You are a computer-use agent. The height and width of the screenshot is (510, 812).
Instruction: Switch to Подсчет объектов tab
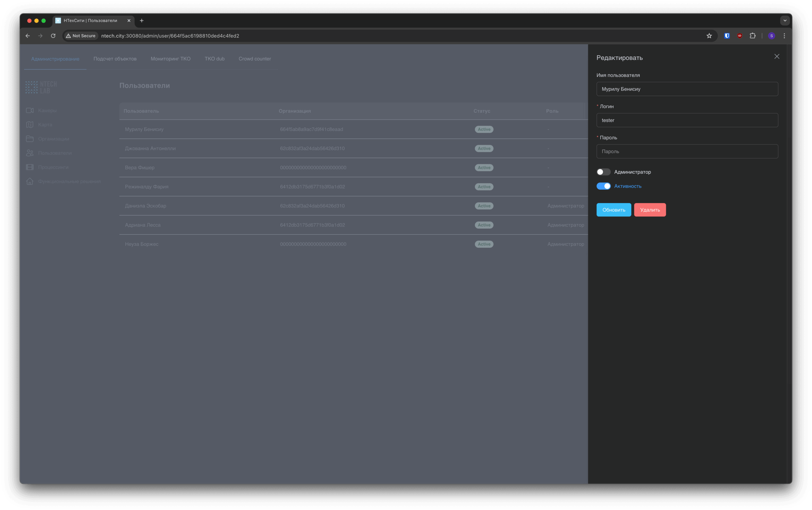coord(115,59)
